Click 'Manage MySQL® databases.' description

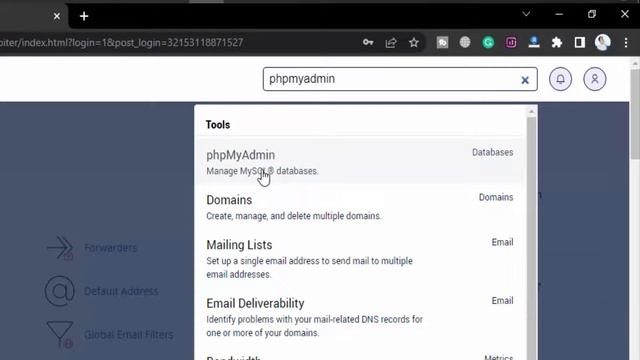[x=262, y=171]
